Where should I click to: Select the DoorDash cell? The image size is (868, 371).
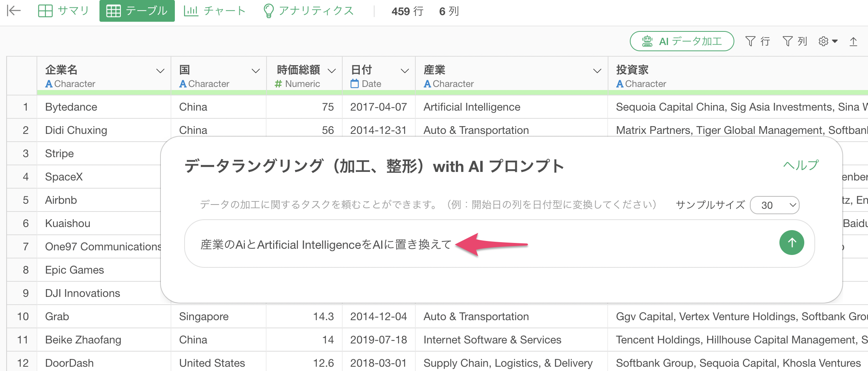coord(104,362)
